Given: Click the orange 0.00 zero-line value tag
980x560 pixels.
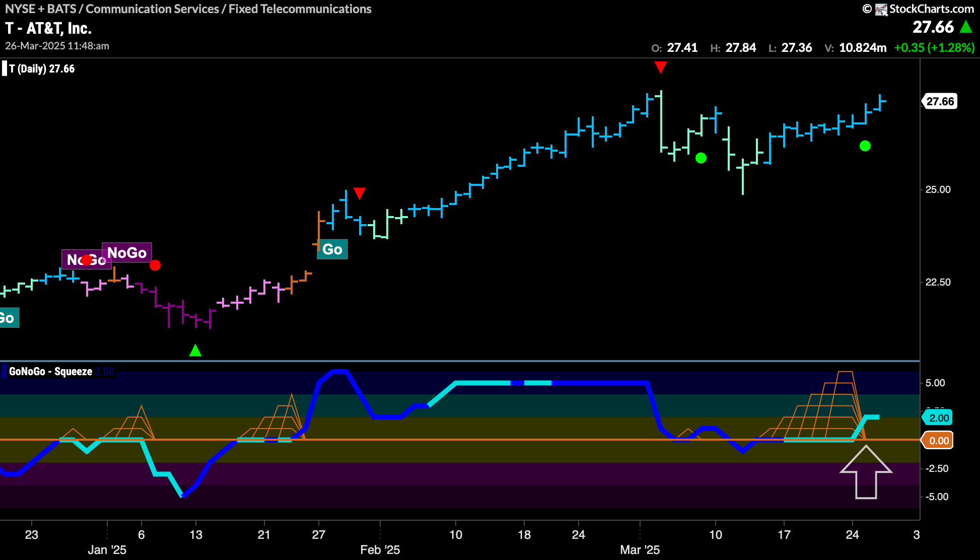Looking at the screenshot, I should 938,441.
